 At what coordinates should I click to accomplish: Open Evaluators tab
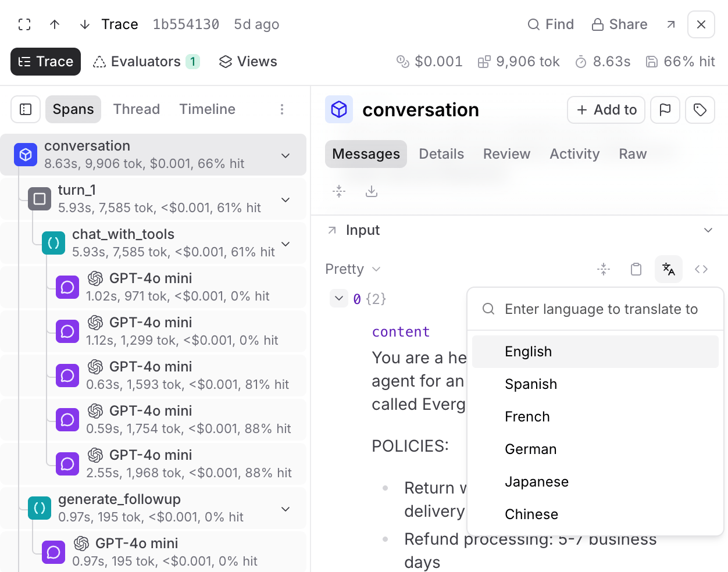coord(147,62)
